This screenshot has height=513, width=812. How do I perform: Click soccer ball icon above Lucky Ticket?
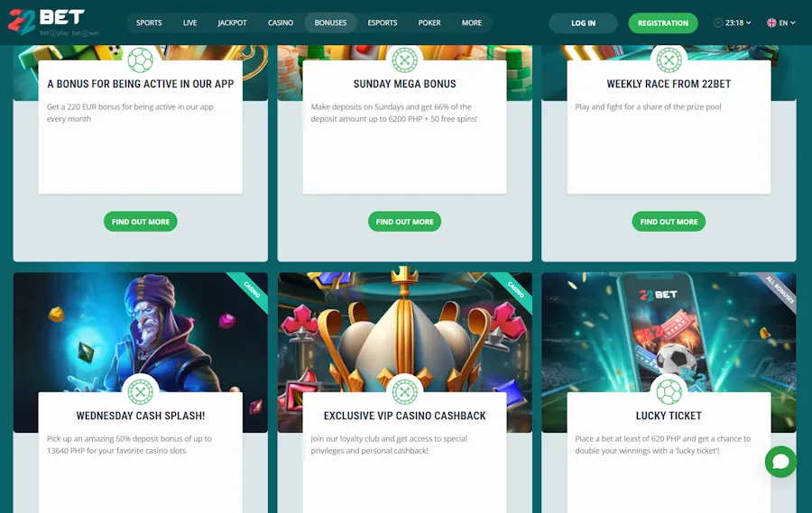669,392
